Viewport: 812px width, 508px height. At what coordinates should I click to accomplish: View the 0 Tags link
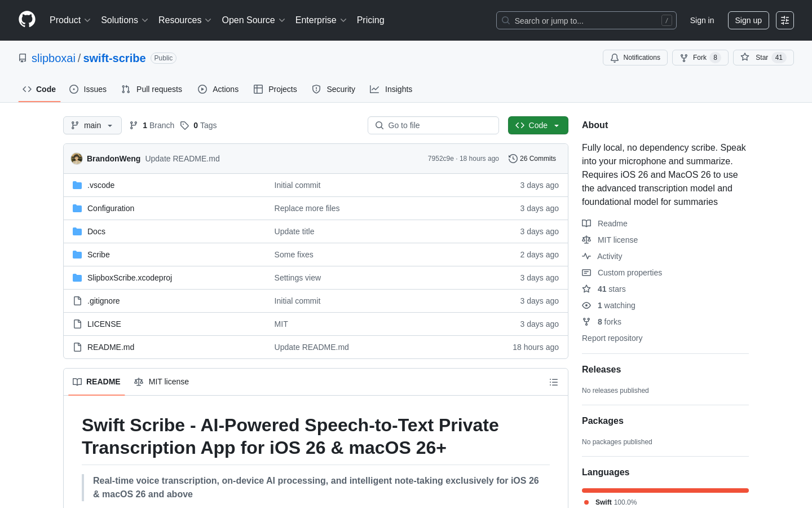(x=198, y=125)
